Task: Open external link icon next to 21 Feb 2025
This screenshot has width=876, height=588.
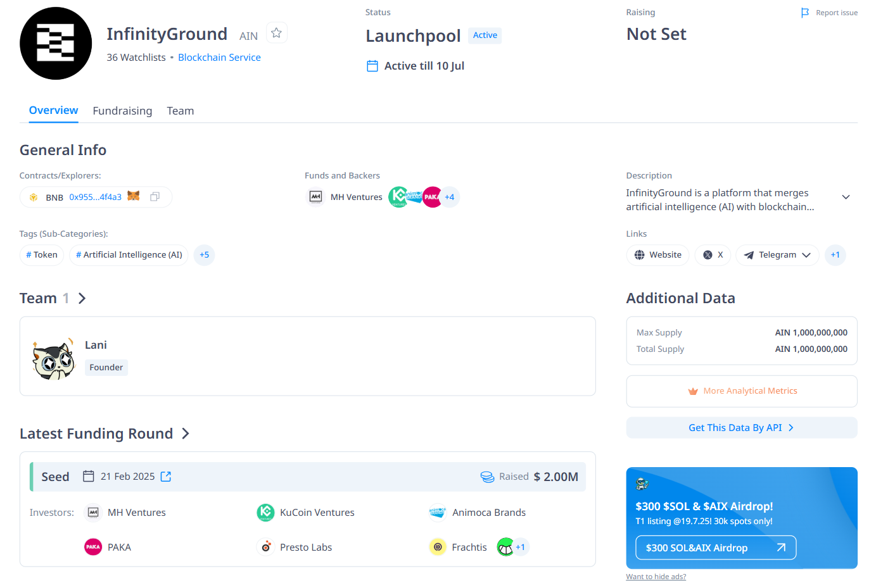Action: pyautogui.click(x=166, y=477)
